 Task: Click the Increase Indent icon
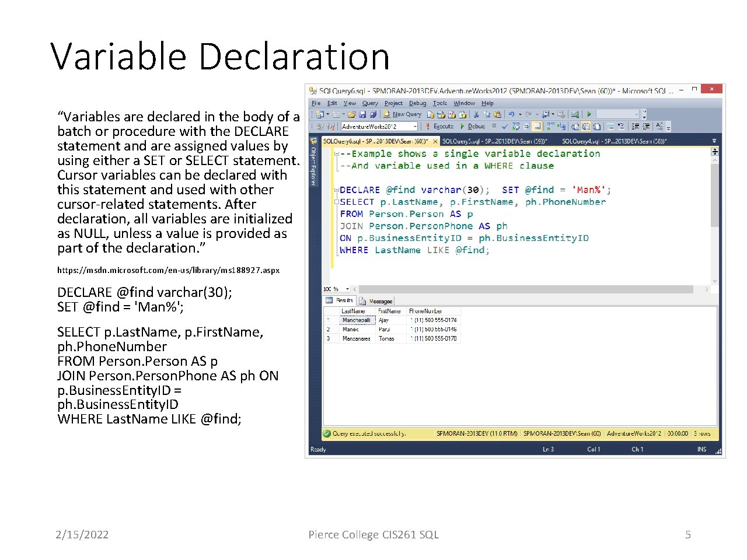click(646, 126)
